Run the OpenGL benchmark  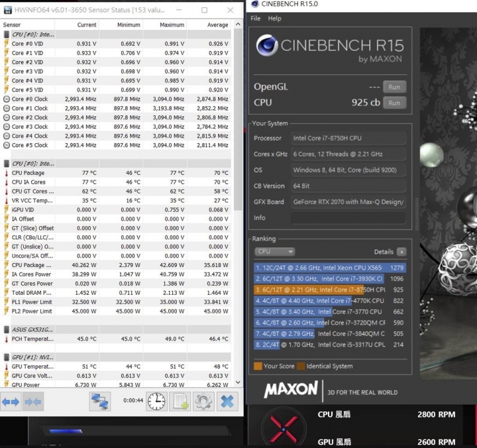(x=394, y=87)
